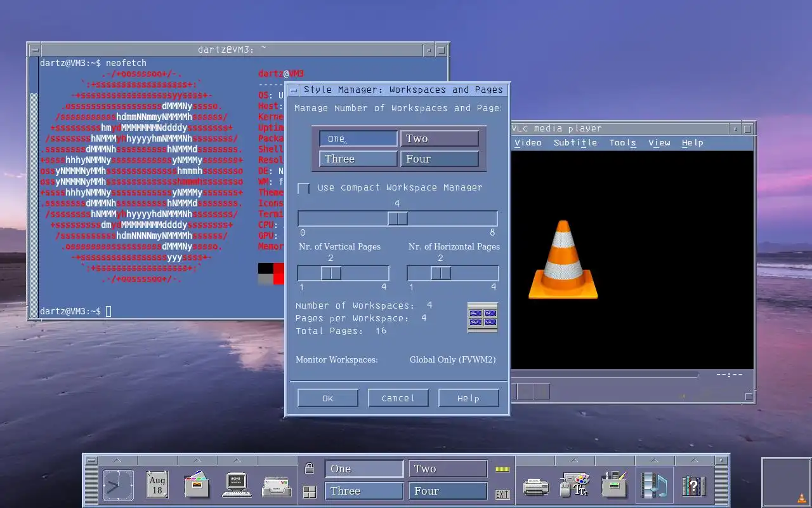The height and width of the screenshot is (508, 812).
Task: Enable Use Compact Workspace Manager
Action: (304, 188)
